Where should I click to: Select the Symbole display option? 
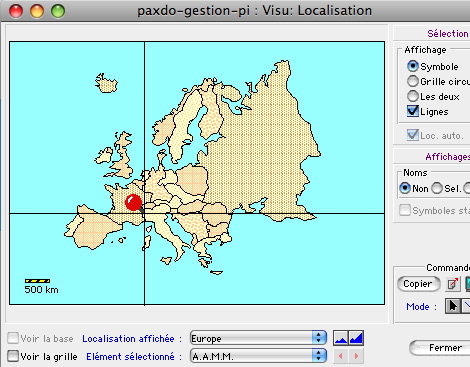[x=413, y=66]
